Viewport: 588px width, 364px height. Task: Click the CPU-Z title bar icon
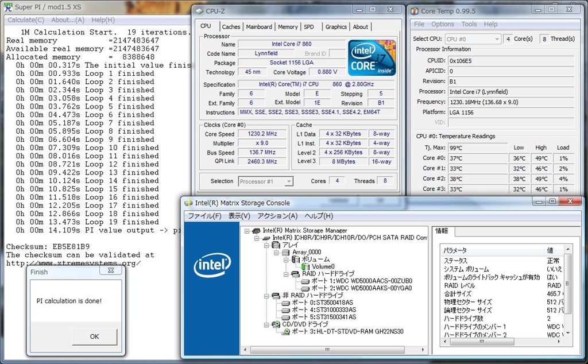coord(199,11)
